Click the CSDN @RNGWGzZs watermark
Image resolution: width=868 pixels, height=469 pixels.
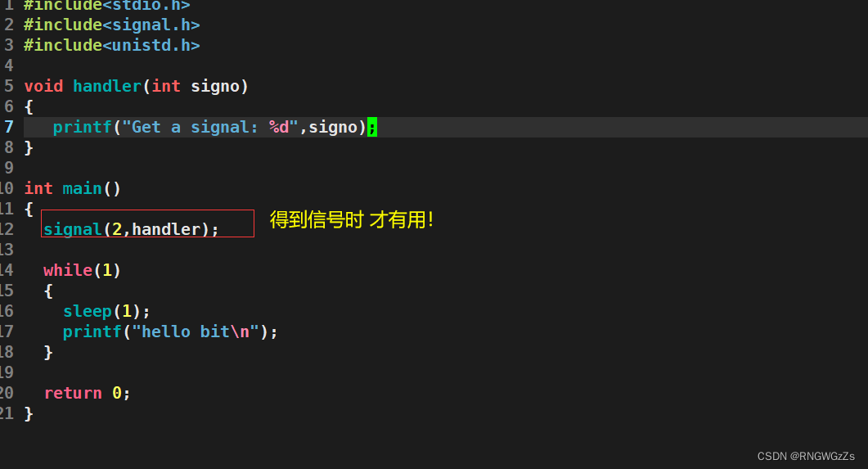tap(806, 456)
